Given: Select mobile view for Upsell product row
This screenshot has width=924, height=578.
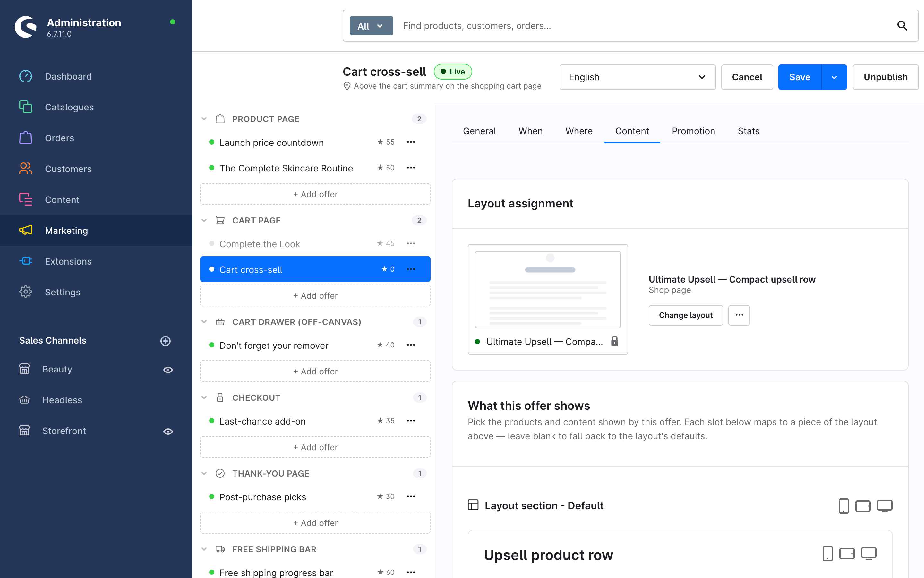Looking at the screenshot, I should [827, 554].
